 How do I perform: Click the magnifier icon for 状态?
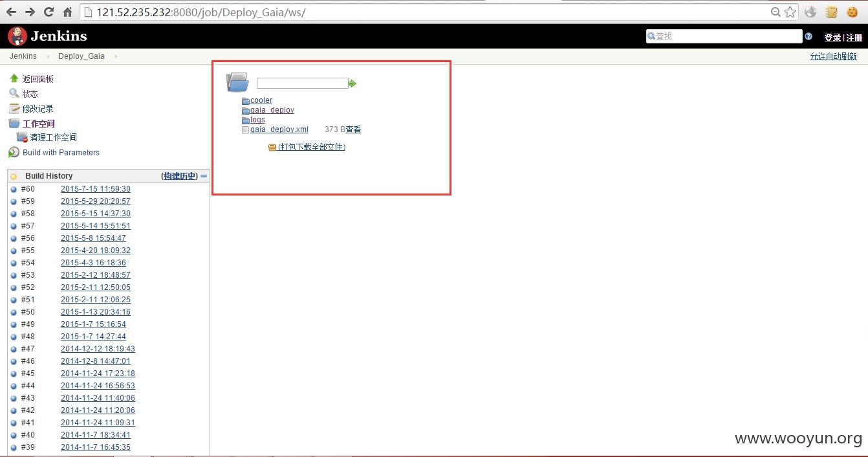14,93
